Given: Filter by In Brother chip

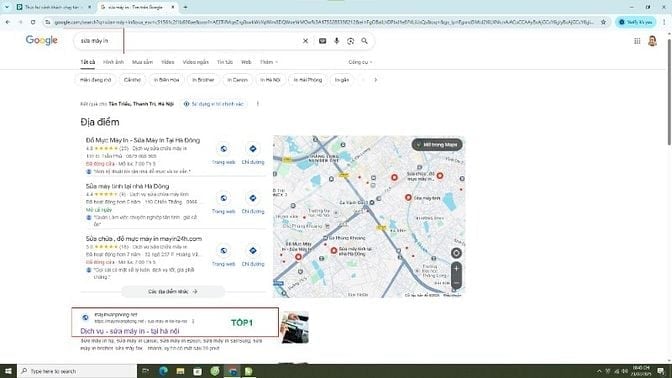Looking at the screenshot, I should 203,80.
